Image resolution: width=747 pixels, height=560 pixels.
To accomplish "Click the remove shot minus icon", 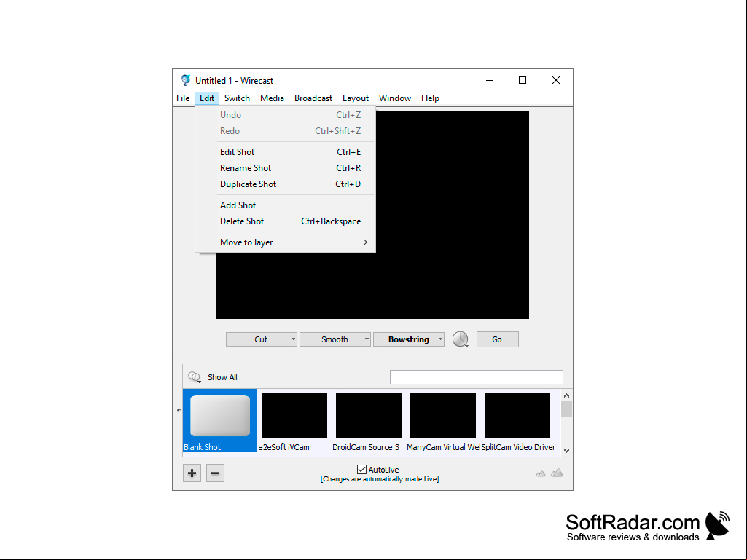I will pos(215,473).
